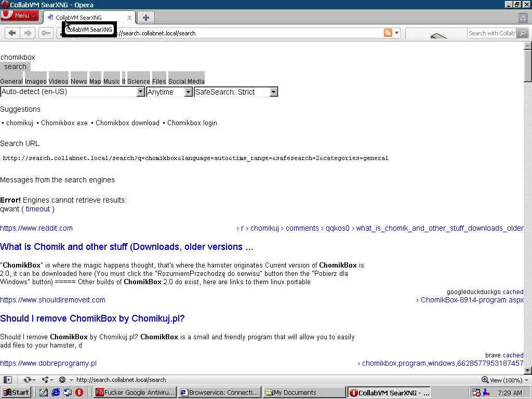The height and width of the screenshot is (399, 532).
Task: Click the zoom magnifier icon in status bar
Action: point(485,380)
